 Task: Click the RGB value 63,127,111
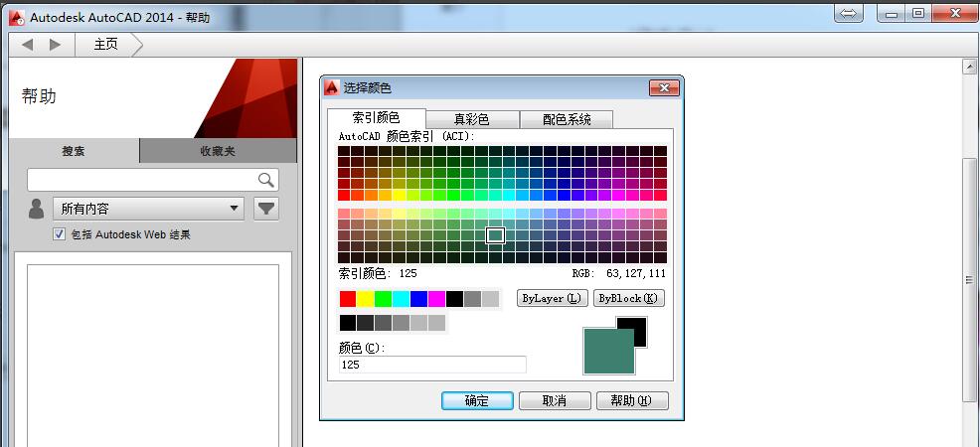[x=636, y=273]
